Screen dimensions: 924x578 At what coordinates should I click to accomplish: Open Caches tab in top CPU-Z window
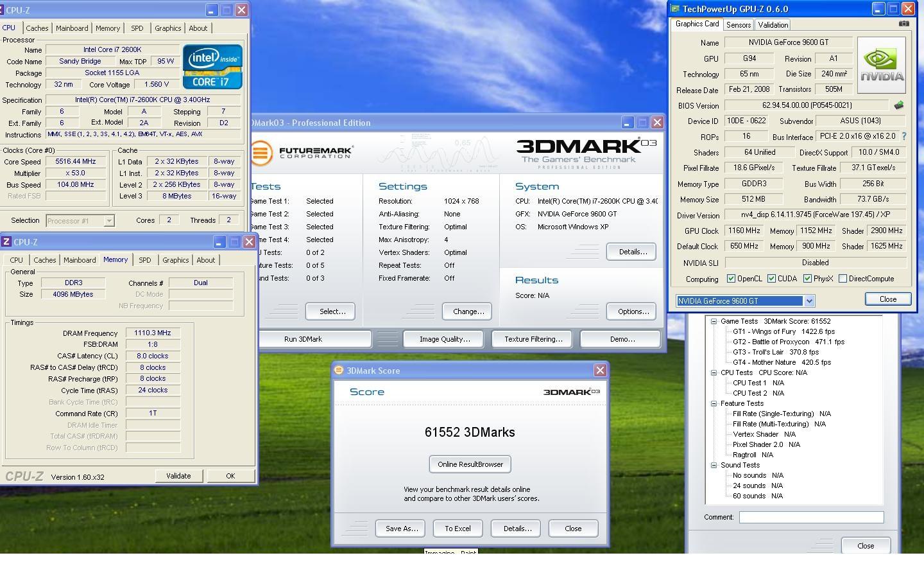pos(37,28)
